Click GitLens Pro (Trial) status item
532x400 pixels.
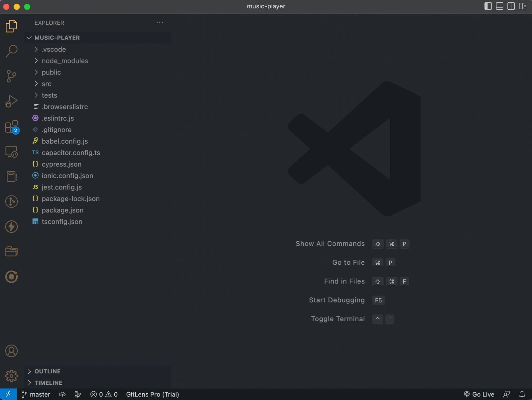tap(153, 394)
